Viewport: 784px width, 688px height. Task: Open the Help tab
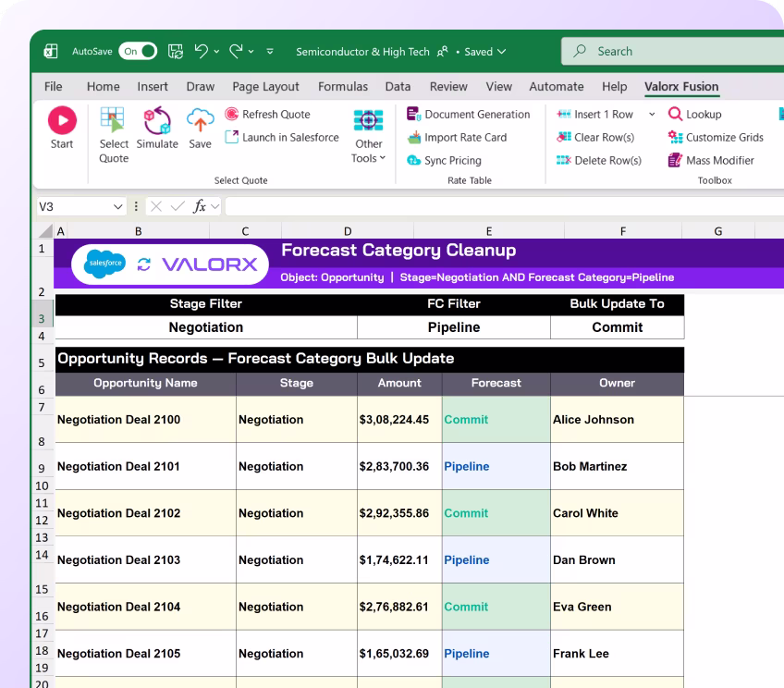[x=615, y=87]
